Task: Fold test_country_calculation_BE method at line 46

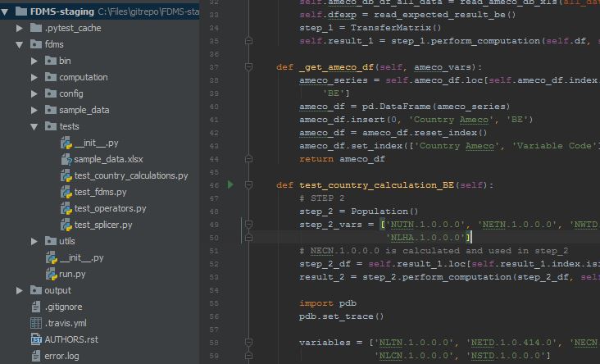Action: 248,185
